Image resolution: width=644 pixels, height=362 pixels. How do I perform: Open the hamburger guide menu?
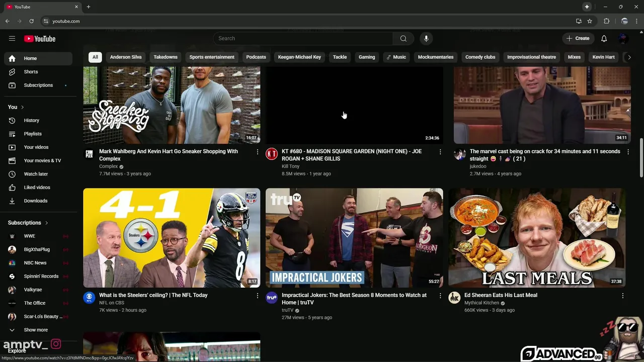coord(12,39)
